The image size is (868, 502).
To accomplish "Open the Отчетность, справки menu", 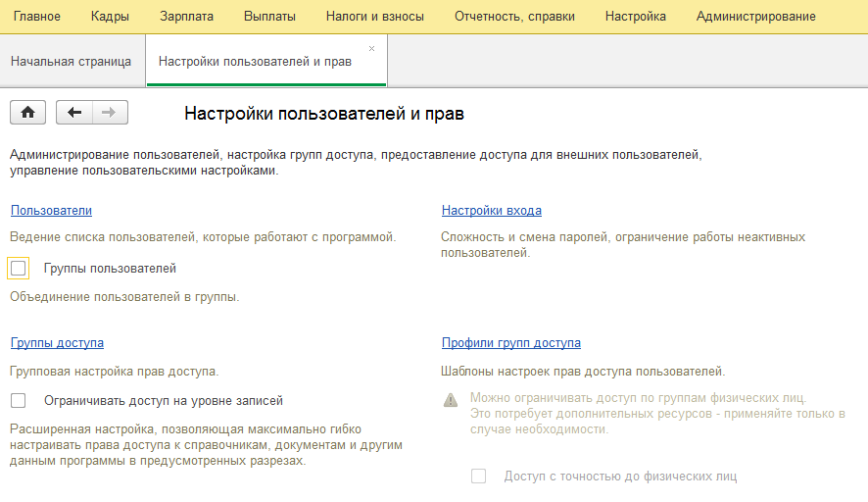I will point(514,17).
